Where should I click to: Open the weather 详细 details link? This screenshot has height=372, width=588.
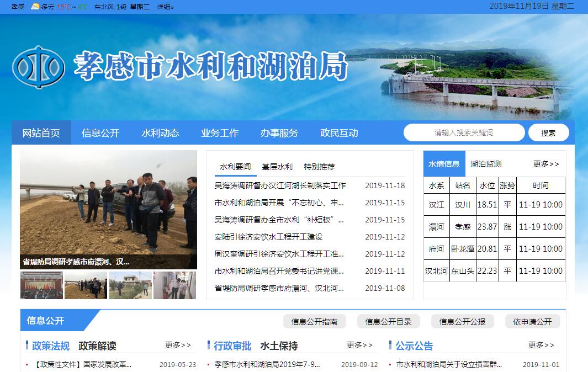(x=165, y=7)
